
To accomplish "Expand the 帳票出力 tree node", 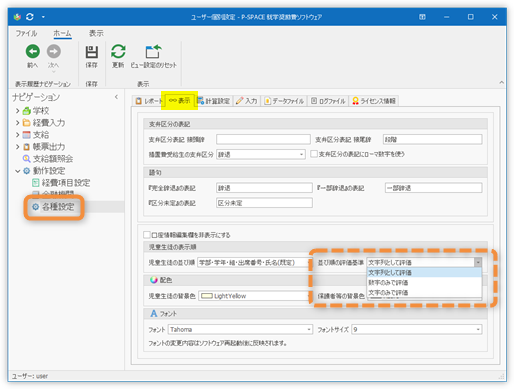I will [18, 147].
